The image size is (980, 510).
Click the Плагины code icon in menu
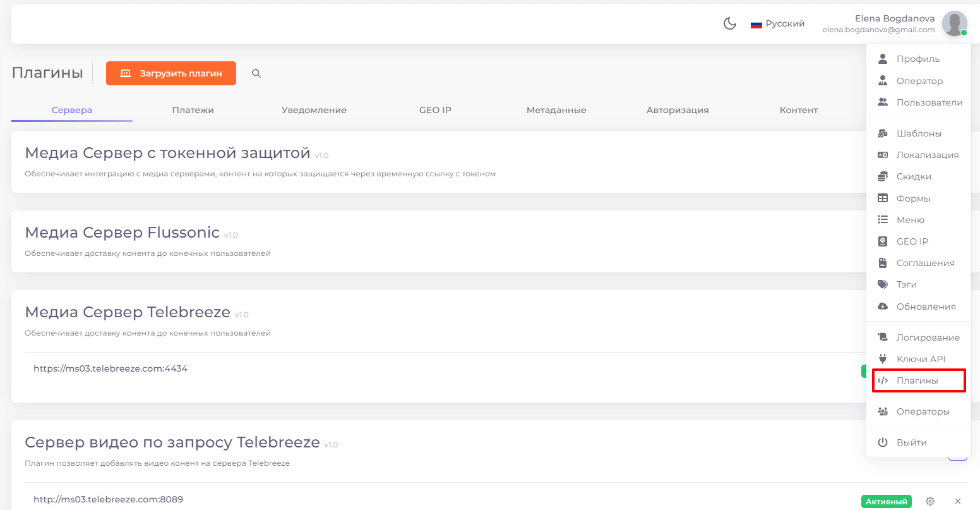pos(883,380)
